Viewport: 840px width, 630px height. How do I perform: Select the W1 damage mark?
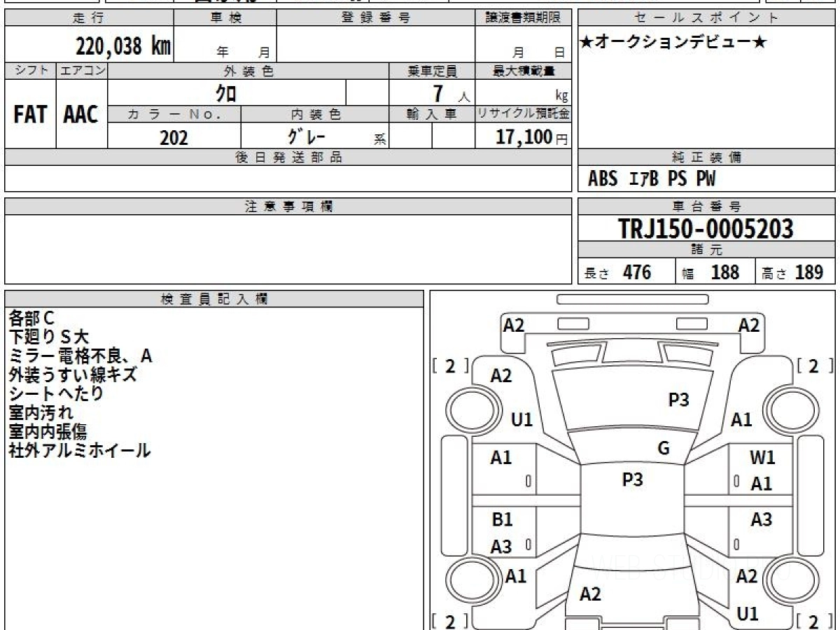[x=762, y=458]
